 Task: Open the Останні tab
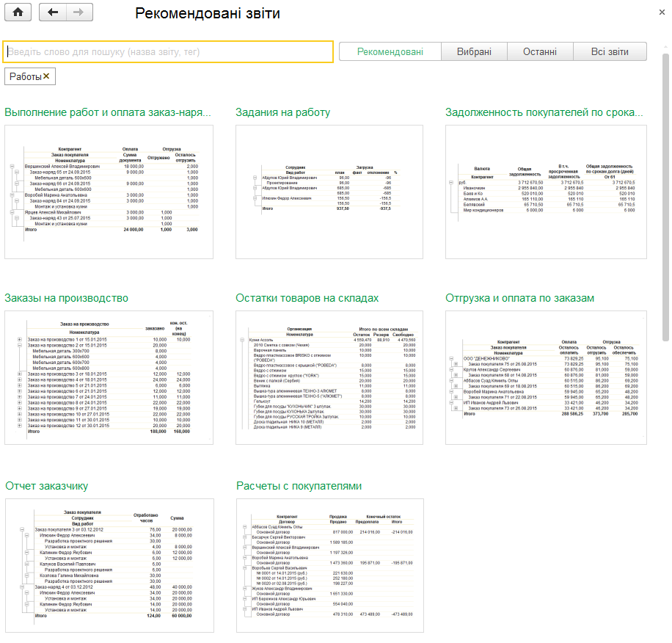540,52
